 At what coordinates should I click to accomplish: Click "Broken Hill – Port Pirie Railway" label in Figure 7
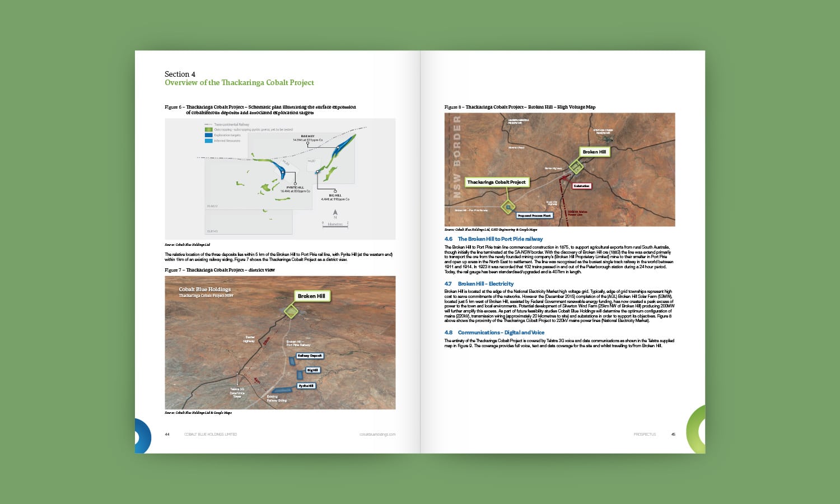[298, 343]
